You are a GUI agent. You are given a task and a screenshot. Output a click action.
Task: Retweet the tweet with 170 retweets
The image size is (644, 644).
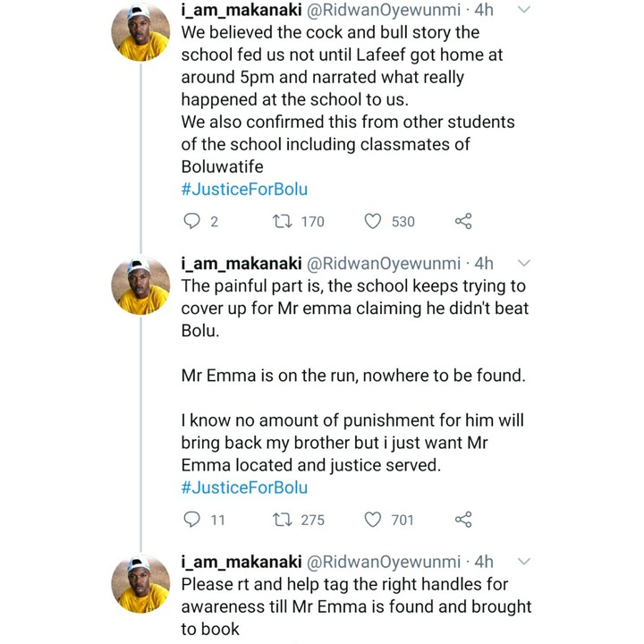[x=283, y=222]
